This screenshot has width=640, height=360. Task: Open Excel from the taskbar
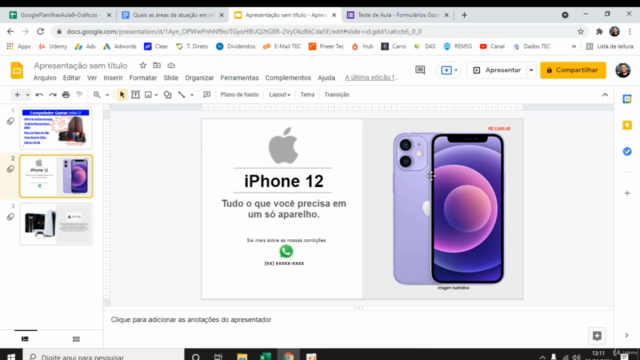point(265,356)
